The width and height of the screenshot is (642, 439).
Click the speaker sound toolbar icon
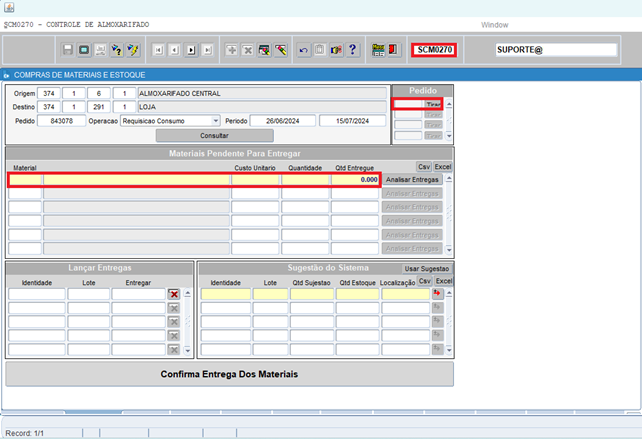pos(336,50)
